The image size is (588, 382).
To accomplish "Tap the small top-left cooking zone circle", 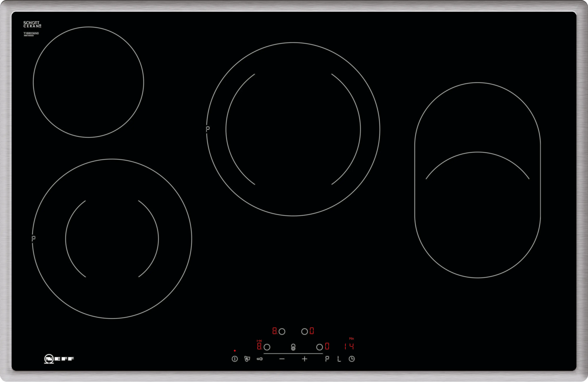I will (x=88, y=82).
